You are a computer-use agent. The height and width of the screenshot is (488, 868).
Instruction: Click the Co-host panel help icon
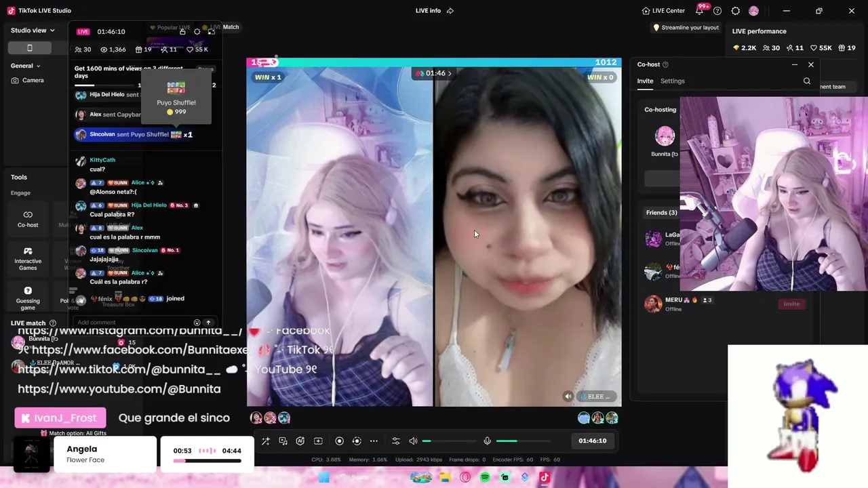665,64
